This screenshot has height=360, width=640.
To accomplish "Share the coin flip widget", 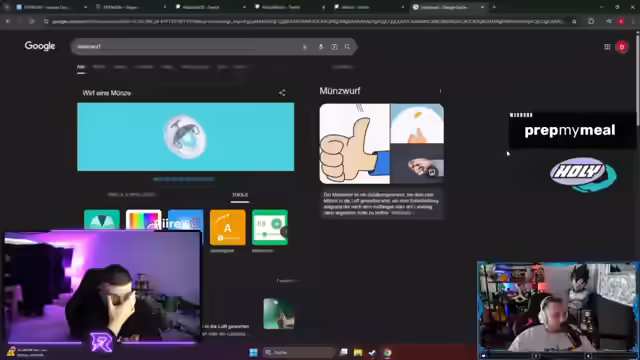I will click(x=282, y=93).
